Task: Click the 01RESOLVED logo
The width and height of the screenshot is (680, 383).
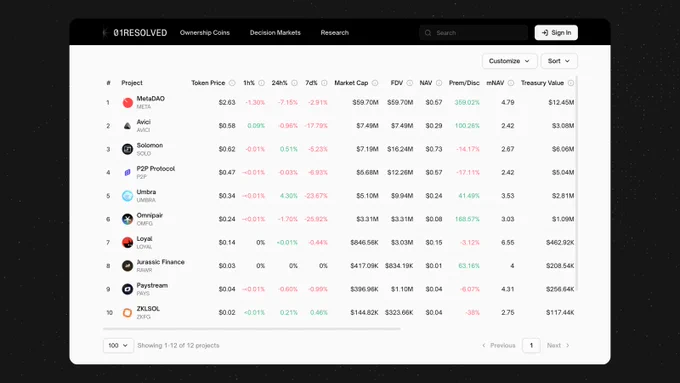Action: coord(135,33)
